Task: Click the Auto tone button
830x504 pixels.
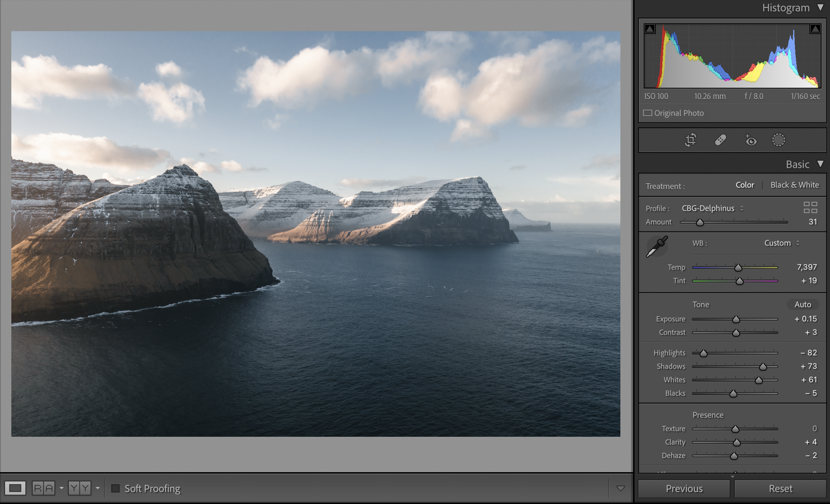Action: (802, 304)
